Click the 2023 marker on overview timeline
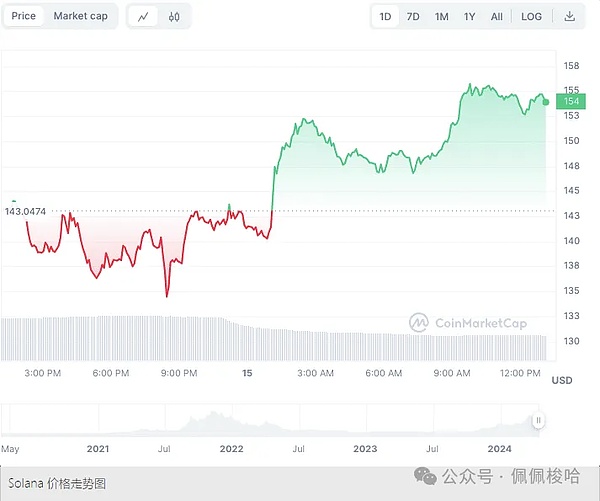 point(367,450)
